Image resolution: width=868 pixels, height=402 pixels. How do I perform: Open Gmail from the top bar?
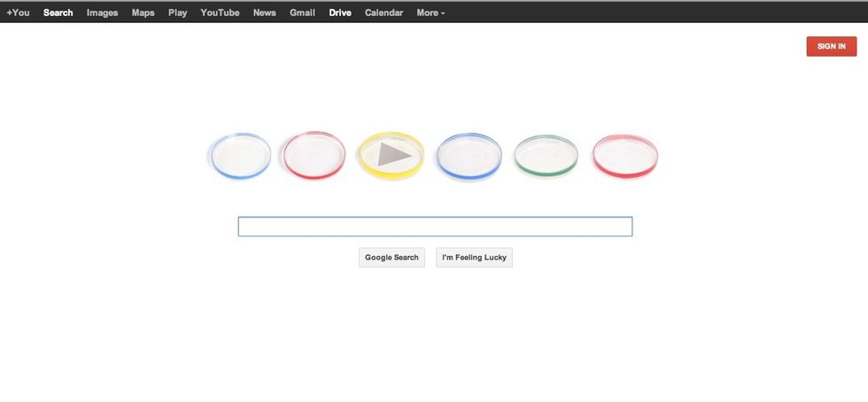(302, 12)
